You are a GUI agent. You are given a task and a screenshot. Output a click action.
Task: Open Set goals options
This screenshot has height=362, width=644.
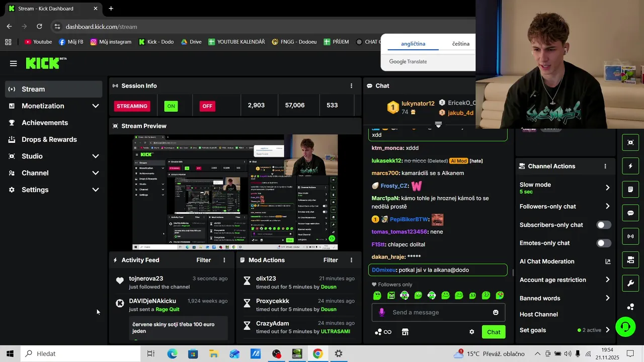565,330
